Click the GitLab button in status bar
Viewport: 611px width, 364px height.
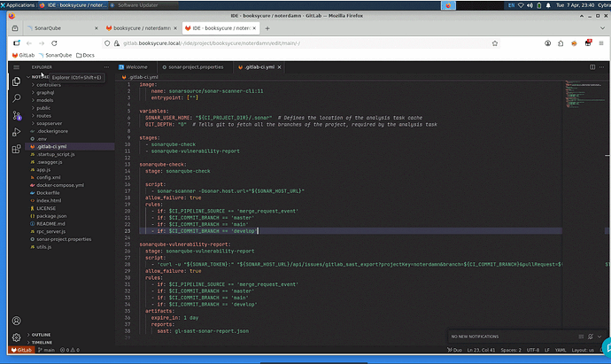pos(19,351)
